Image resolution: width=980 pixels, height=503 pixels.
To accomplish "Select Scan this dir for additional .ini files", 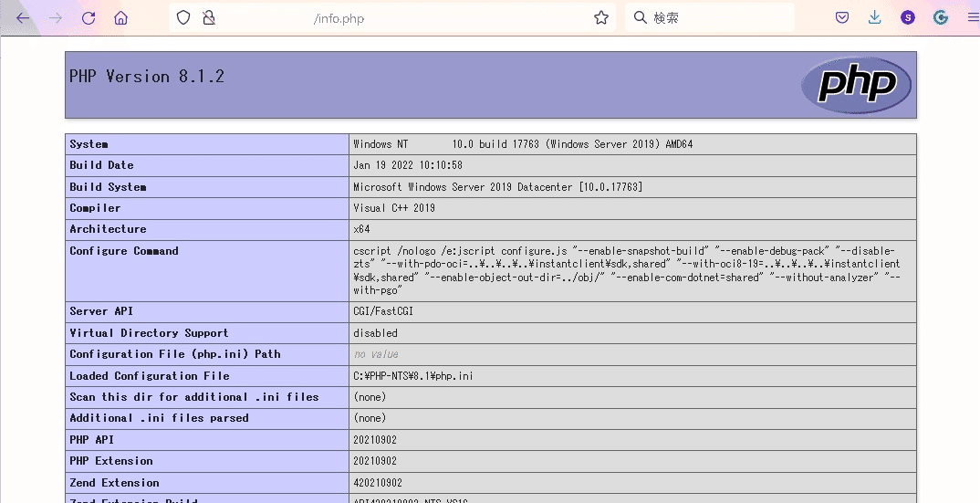I will pyautogui.click(x=194, y=396).
